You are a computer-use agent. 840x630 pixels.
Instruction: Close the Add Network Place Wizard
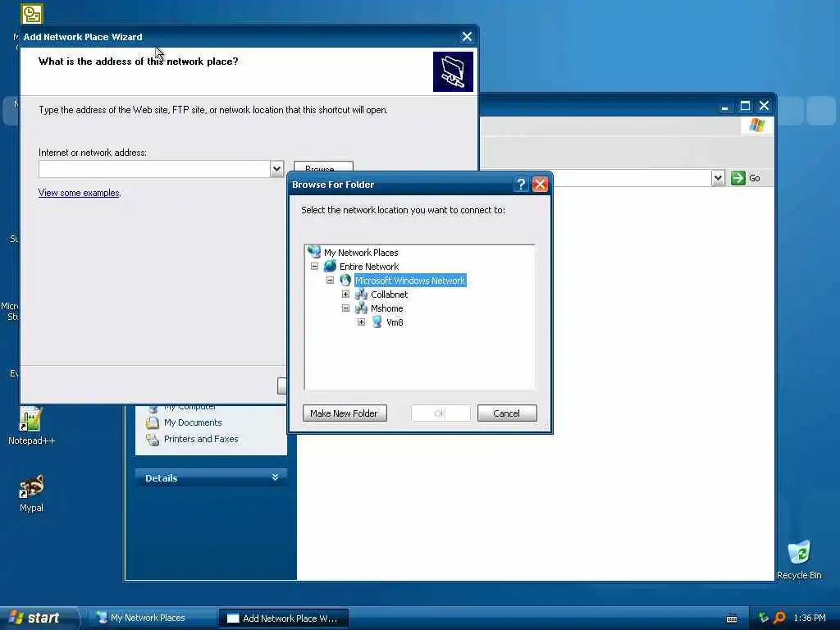tap(467, 36)
